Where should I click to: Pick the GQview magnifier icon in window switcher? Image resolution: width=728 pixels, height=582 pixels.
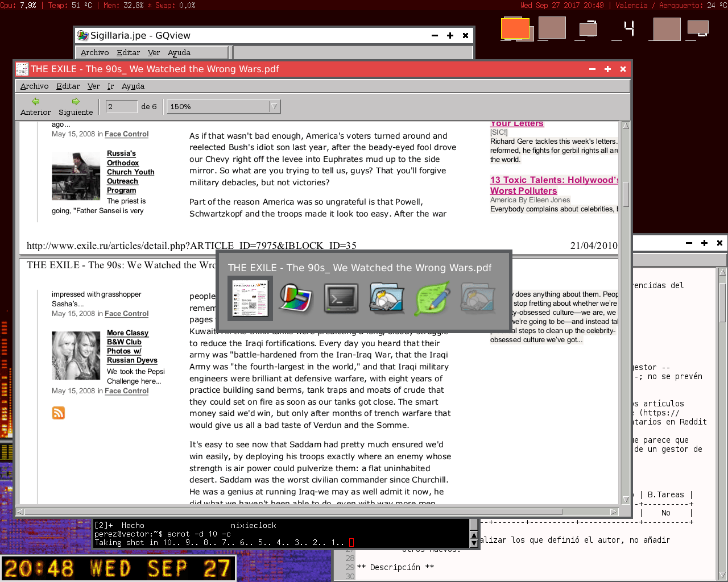click(x=296, y=298)
